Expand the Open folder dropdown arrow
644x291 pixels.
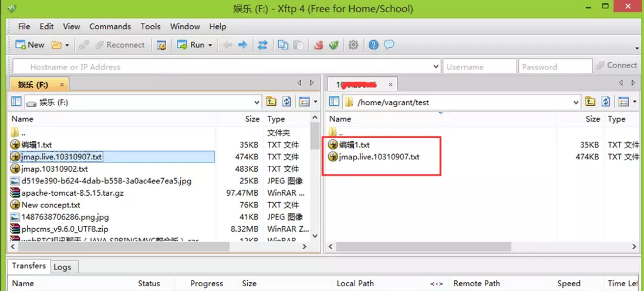click(x=67, y=45)
